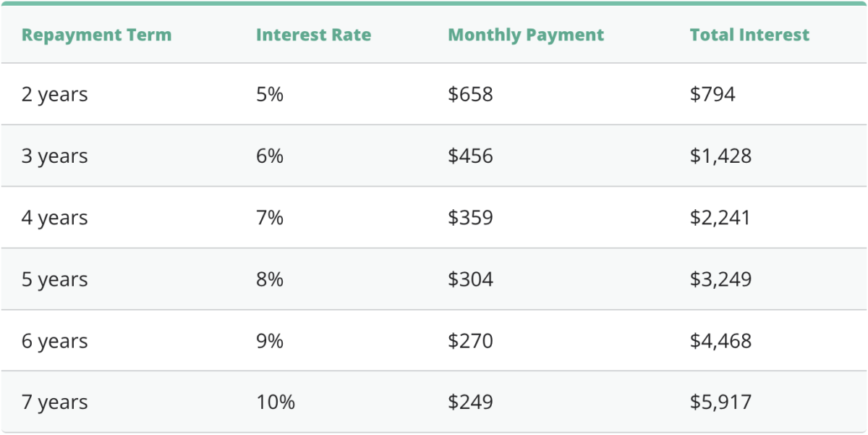Click the Total Interest column header
This screenshot has height=435, width=868.
(x=749, y=35)
